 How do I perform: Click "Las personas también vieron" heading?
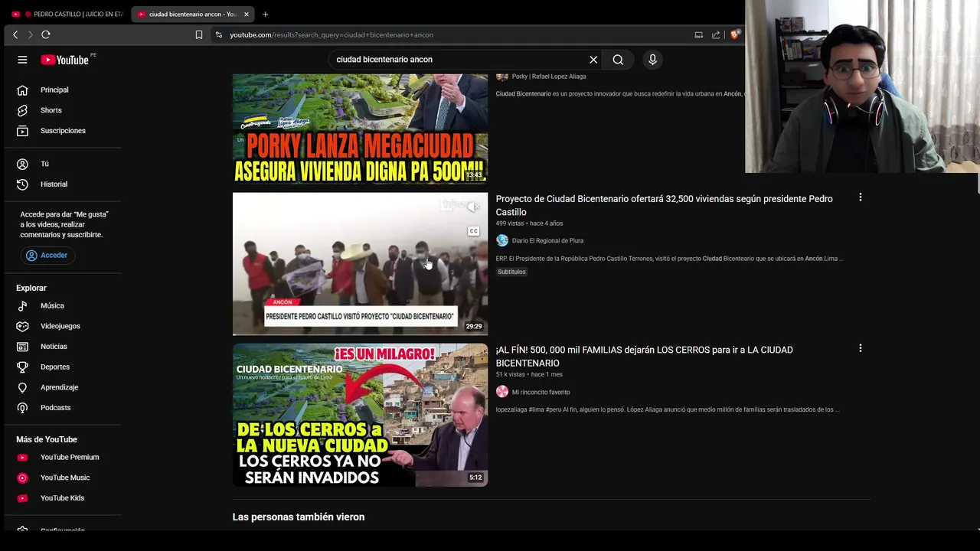click(299, 517)
